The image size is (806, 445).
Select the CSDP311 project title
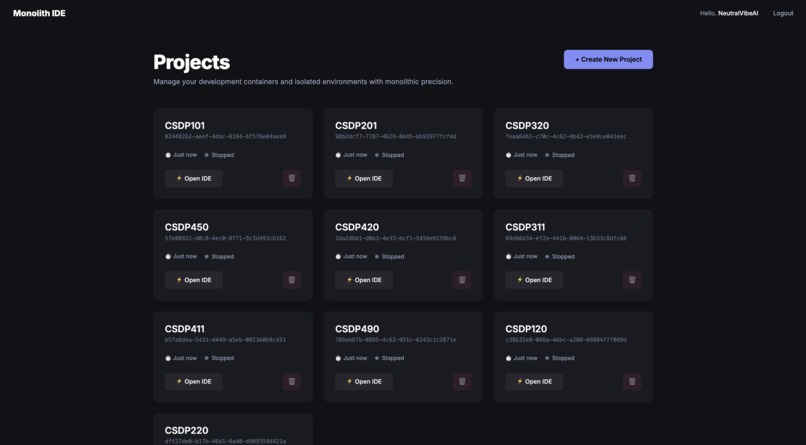pyautogui.click(x=525, y=227)
